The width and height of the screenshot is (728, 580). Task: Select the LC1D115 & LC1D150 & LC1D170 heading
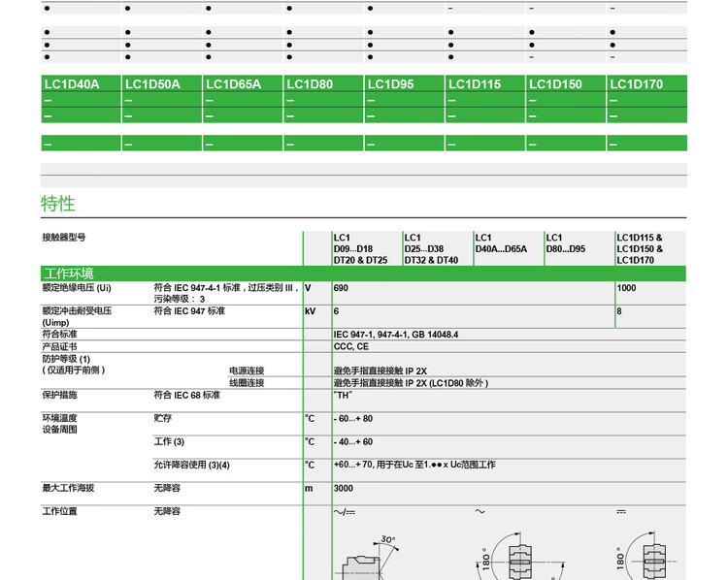(x=640, y=248)
